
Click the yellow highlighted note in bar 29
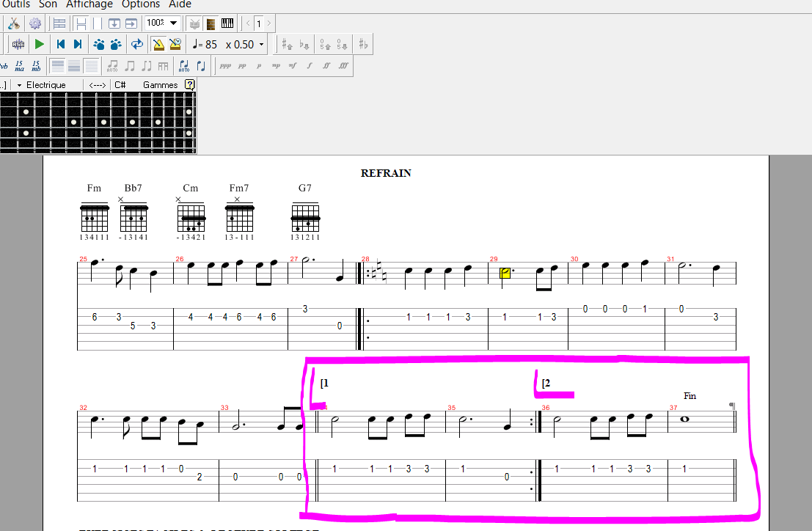point(505,274)
